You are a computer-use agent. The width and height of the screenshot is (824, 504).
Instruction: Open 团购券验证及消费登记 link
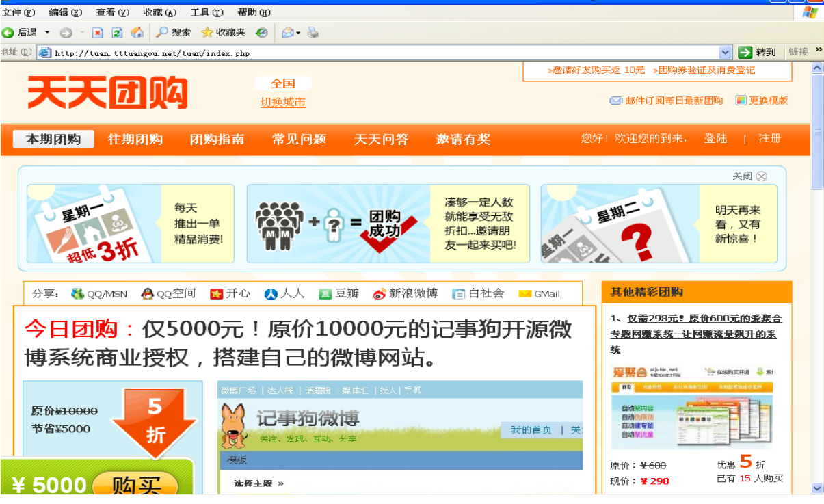point(703,70)
